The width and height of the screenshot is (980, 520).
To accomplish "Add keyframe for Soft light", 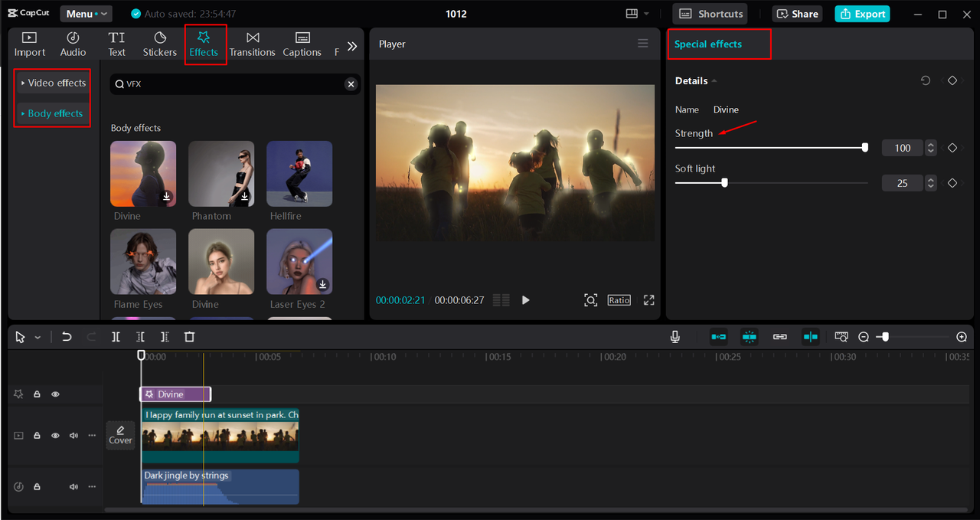I will click(952, 183).
